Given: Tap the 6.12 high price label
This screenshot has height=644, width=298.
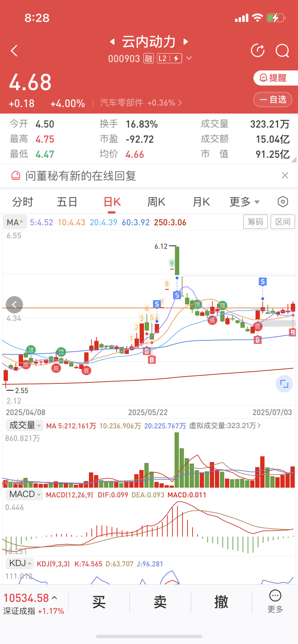Looking at the screenshot, I should click(x=161, y=246).
